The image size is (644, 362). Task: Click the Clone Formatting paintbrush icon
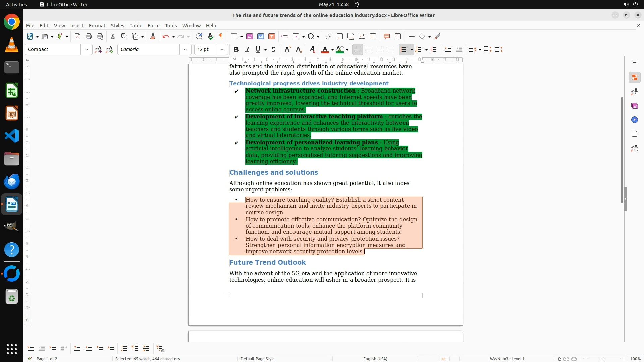[153, 36]
